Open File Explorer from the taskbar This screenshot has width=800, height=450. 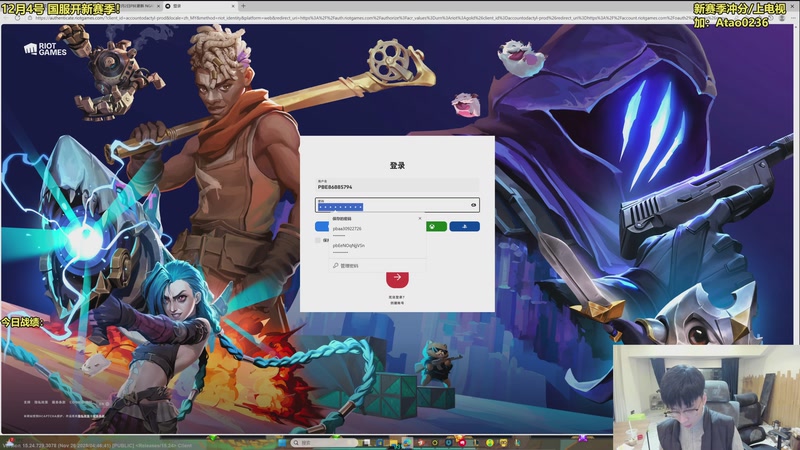(x=393, y=443)
